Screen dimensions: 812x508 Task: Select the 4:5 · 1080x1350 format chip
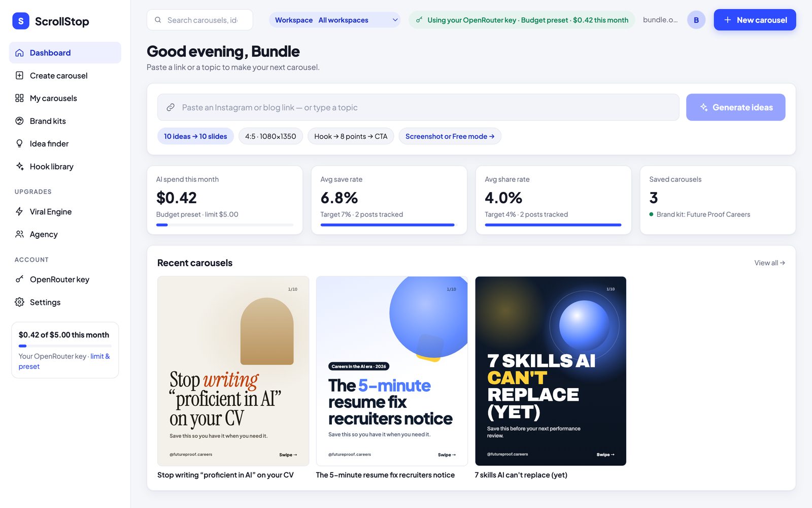point(270,136)
